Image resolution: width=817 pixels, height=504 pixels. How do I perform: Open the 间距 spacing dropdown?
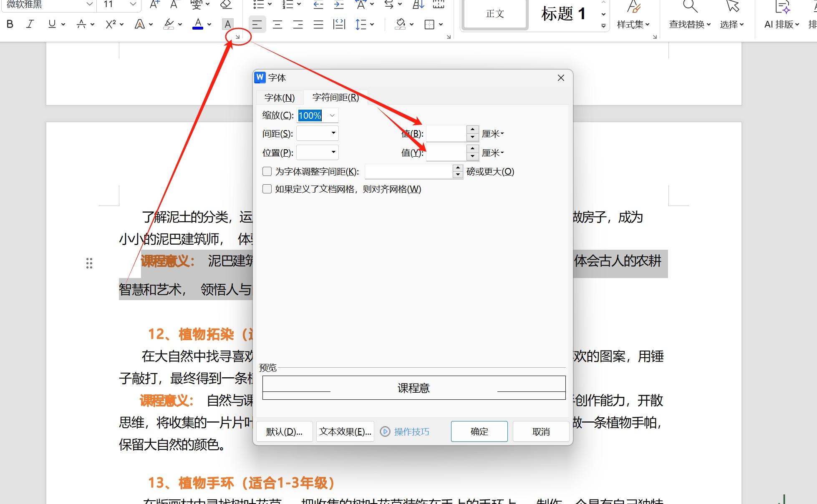(x=333, y=133)
